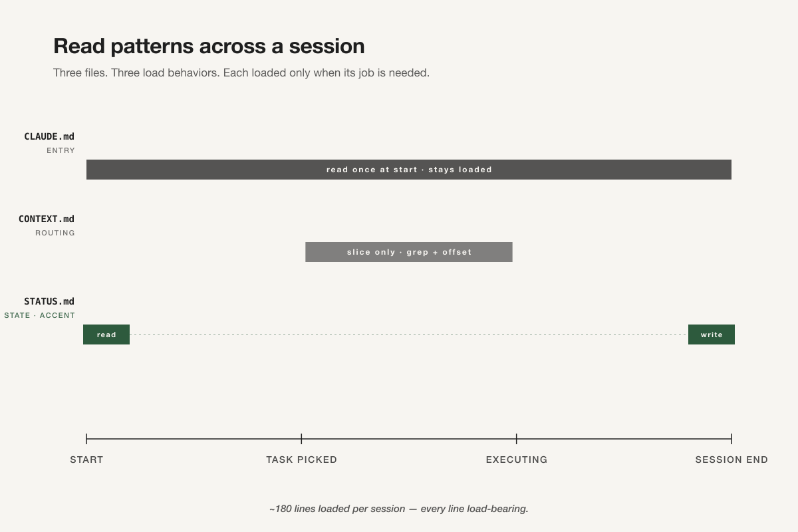Click the green 'write' block
This screenshot has width=798, height=532.
712,334
